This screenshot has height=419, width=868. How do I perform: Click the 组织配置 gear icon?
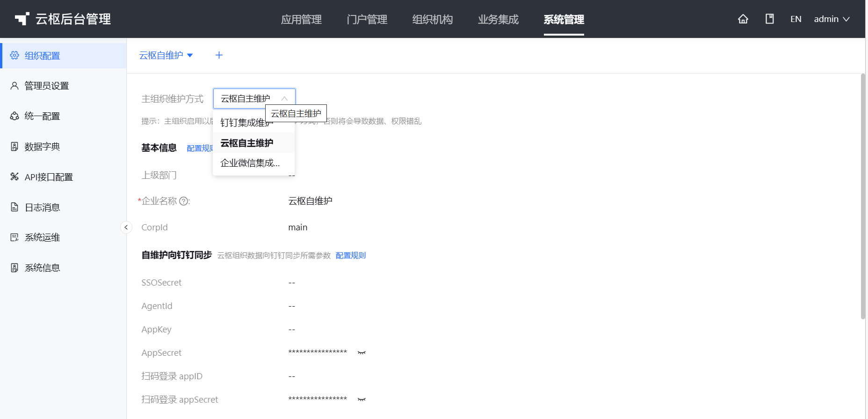pyautogui.click(x=14, y=56)
